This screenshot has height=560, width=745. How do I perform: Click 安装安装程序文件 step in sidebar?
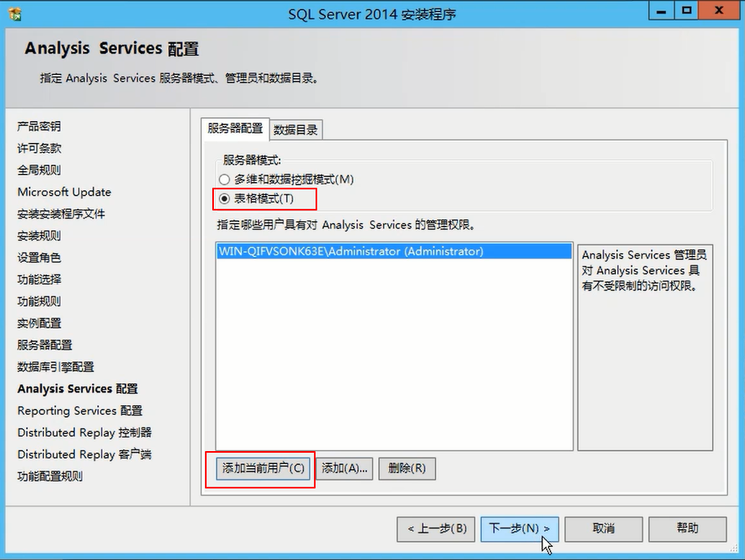pos(61,214)
